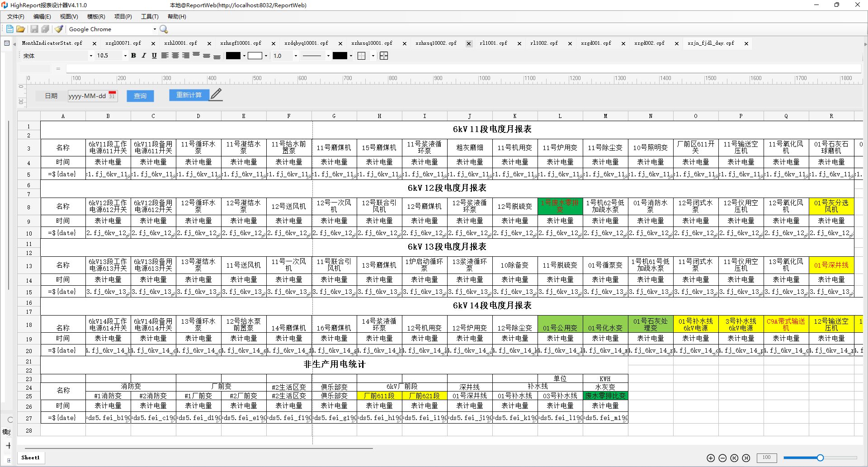This screenshot has height=467, width=868.
Task: Open the 文件(F) menu
Action: pos(15,17)
